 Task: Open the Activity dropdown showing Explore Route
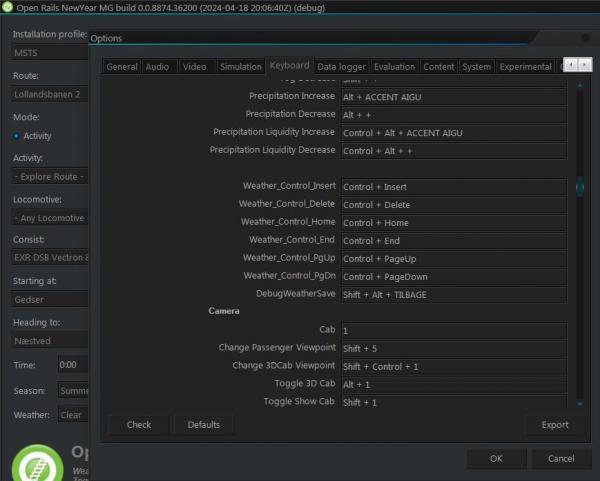tap(50, 176)
